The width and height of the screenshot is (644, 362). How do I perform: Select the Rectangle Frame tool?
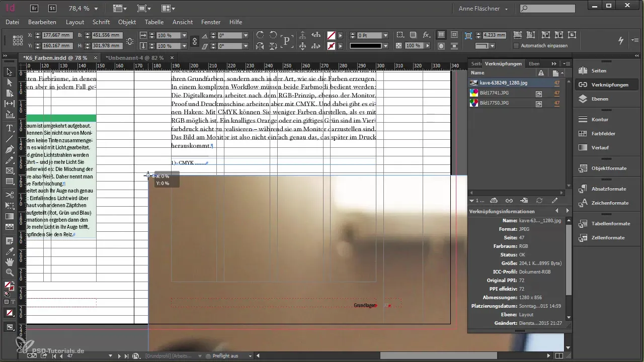pos(9,170)
